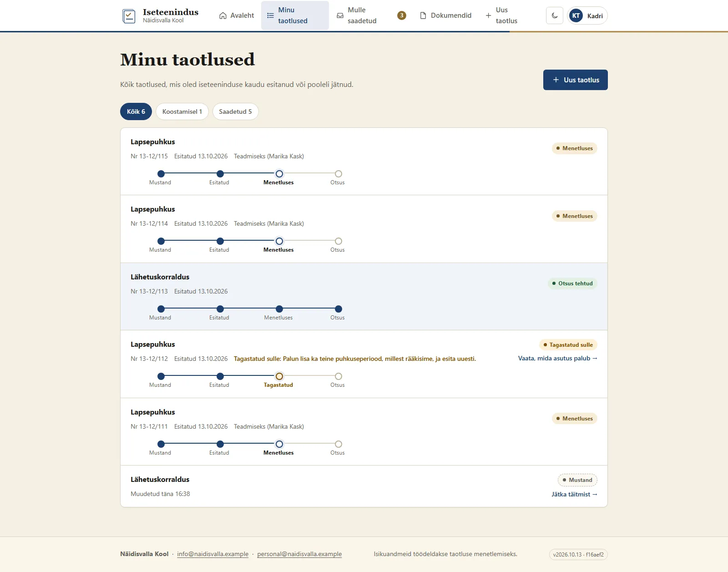Click Menetluses step dot in Nr 13-12/114

pos(279,241)
